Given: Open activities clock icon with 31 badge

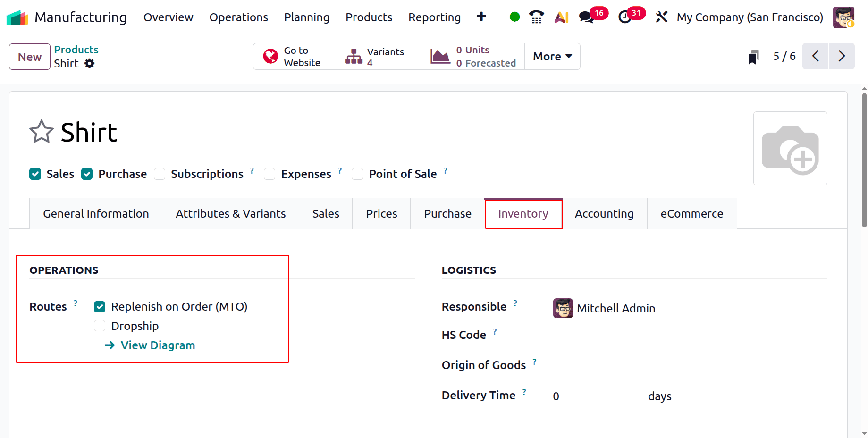Looking at the screenshot, I should [x=625, y=17].
